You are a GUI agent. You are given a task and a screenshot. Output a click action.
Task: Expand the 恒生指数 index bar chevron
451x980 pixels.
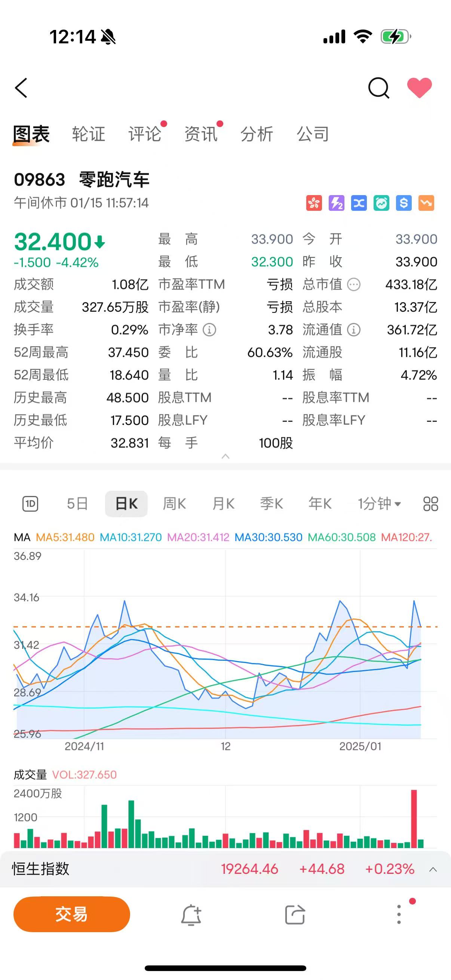pyautogui.click(x=433, y=870)
